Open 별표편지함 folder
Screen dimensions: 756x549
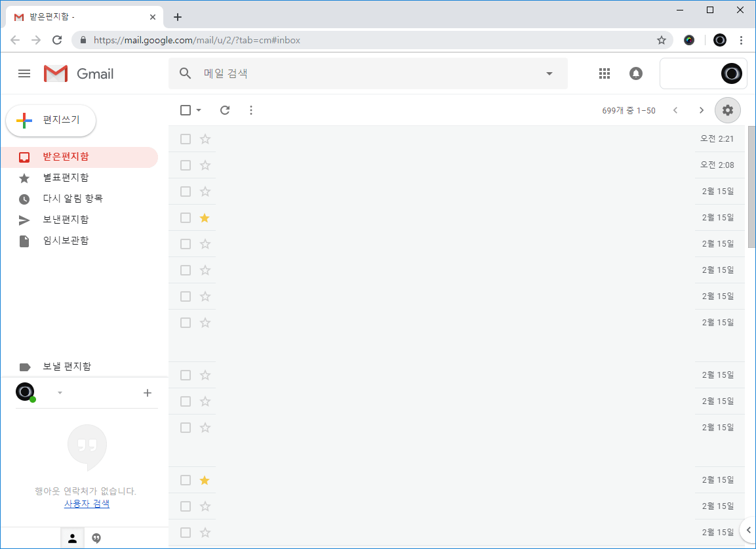(x=66, y=178)
